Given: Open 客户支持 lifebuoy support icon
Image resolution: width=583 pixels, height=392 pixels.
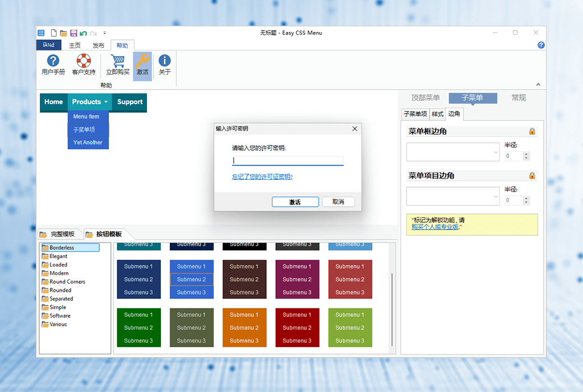Looking at the screenshot, I should coord(84,64).
